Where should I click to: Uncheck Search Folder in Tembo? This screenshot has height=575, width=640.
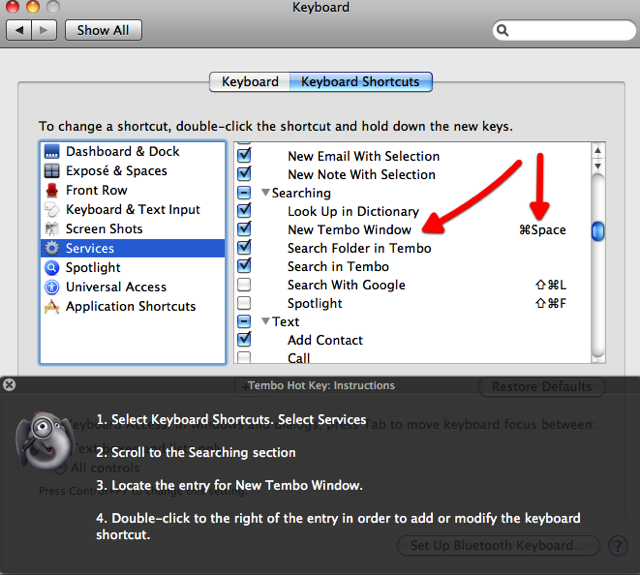pyautogui.click(x=244, y=247)
